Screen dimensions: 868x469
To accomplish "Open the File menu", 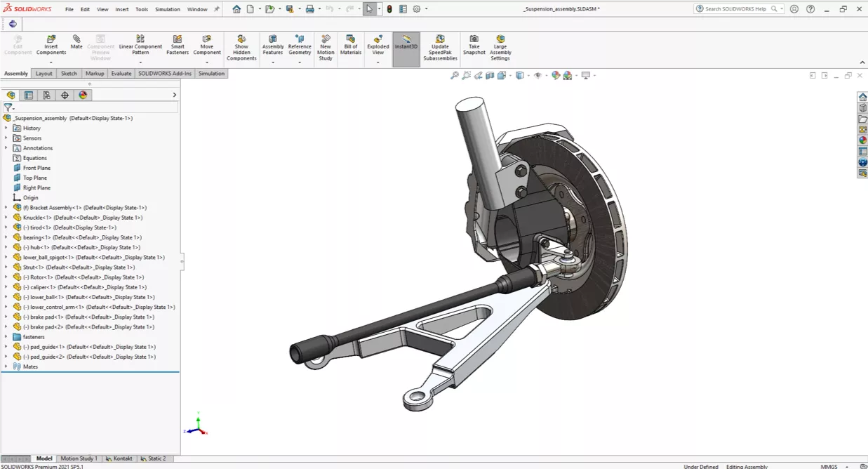I will (x=69, y=9).
